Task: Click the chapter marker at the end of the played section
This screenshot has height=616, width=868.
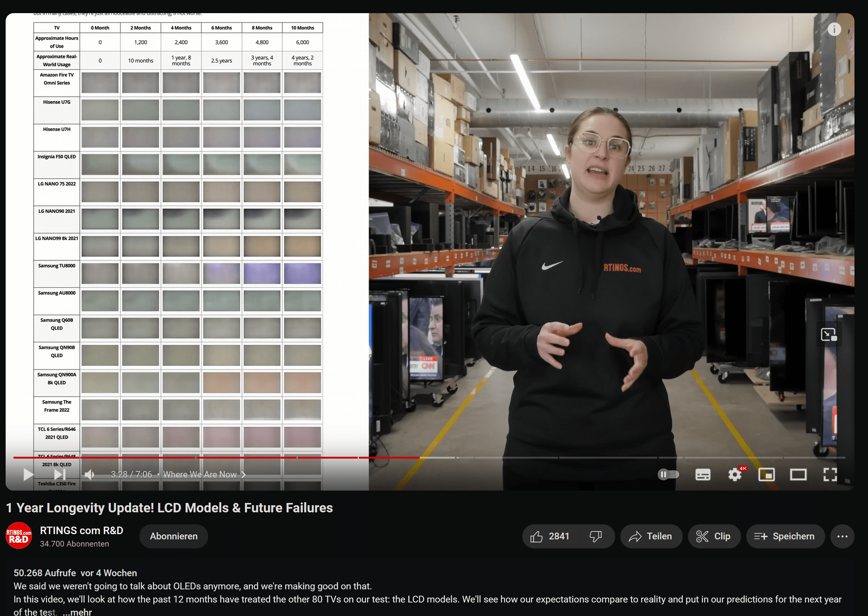Action: [420, 457]
